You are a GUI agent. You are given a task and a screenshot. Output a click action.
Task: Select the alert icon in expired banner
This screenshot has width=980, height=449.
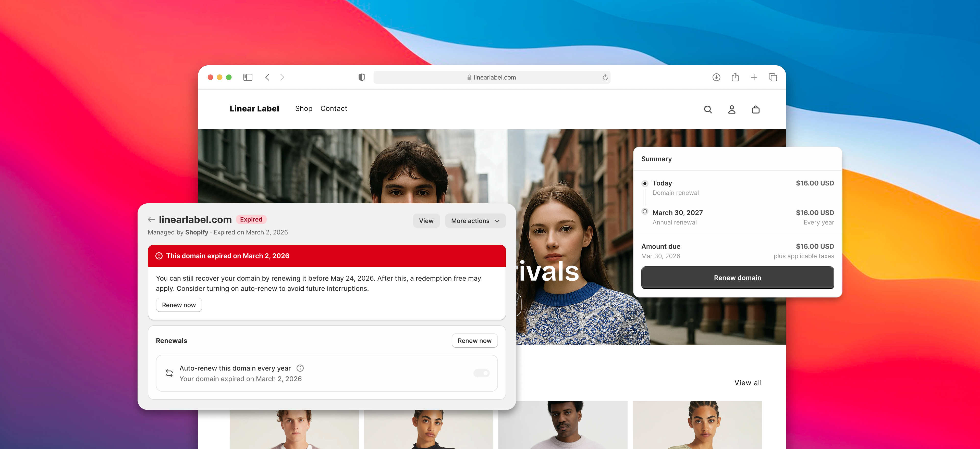pyautogui.click(x=159, y=256)
